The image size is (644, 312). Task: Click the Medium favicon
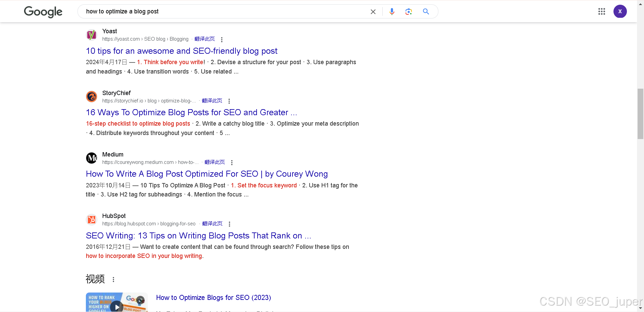92,158
